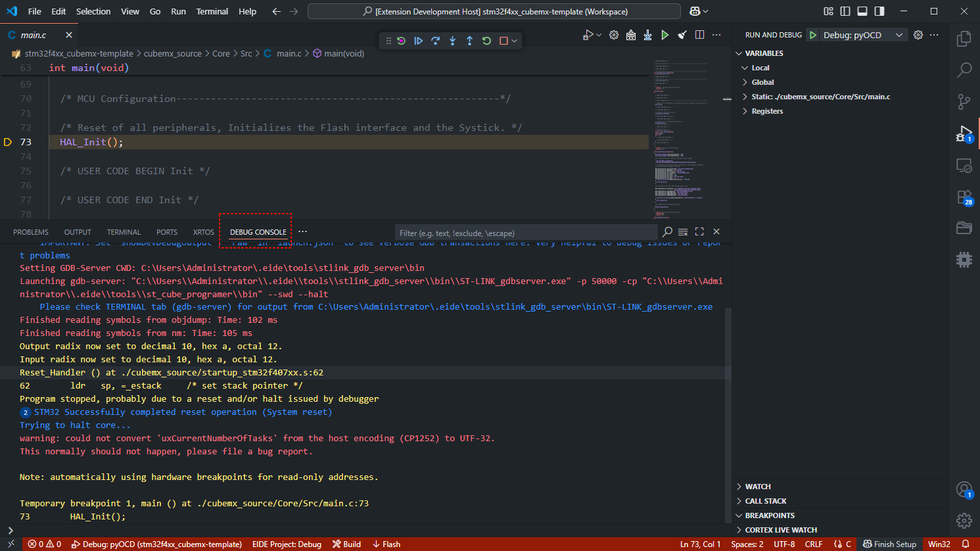Click the debug console filter input field
The width and height of the screenshot is (980, 551).
pos(526,233)
